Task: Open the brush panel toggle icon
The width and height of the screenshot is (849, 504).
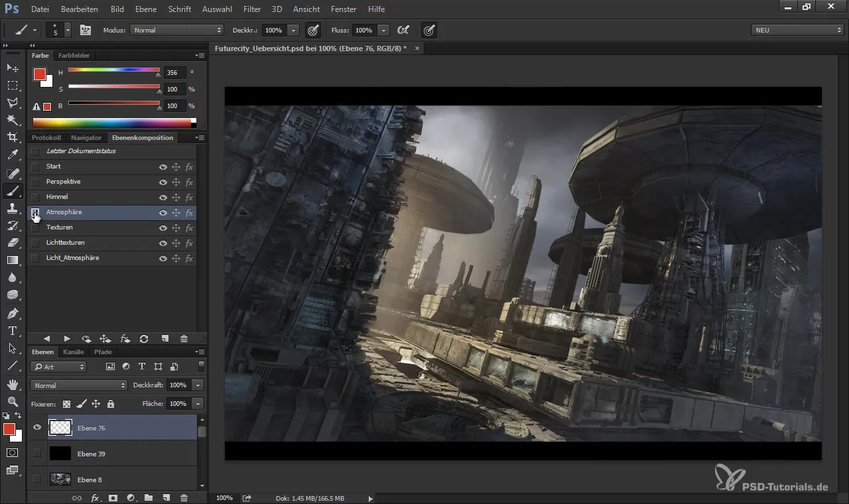Action: tap(86, 30)
